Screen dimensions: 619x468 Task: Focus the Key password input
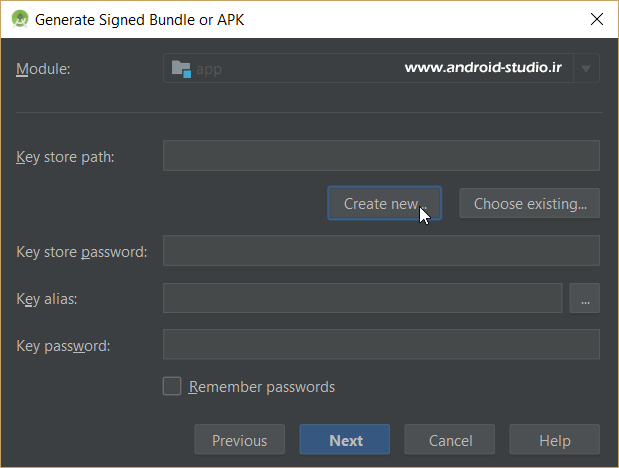click(380, 345)
